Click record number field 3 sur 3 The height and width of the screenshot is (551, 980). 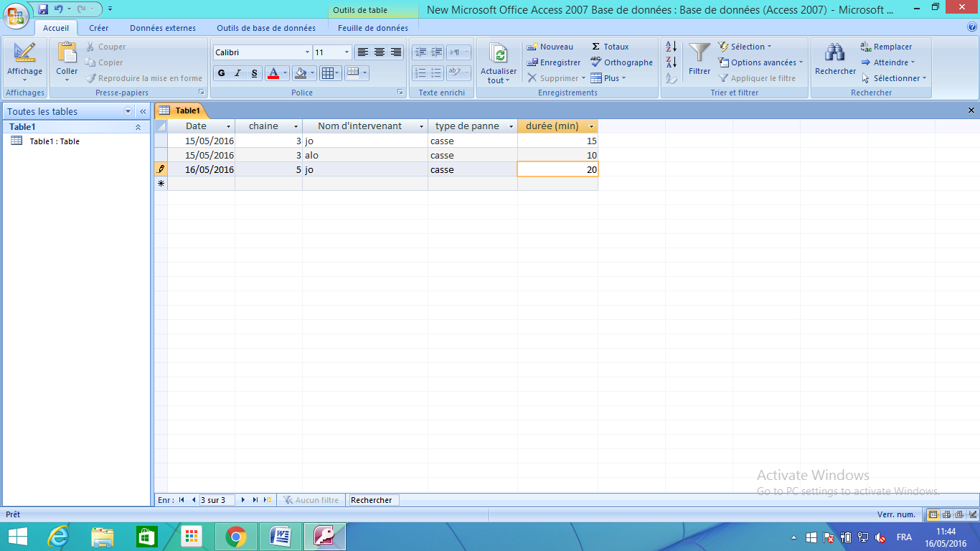[x=217, y=500]
